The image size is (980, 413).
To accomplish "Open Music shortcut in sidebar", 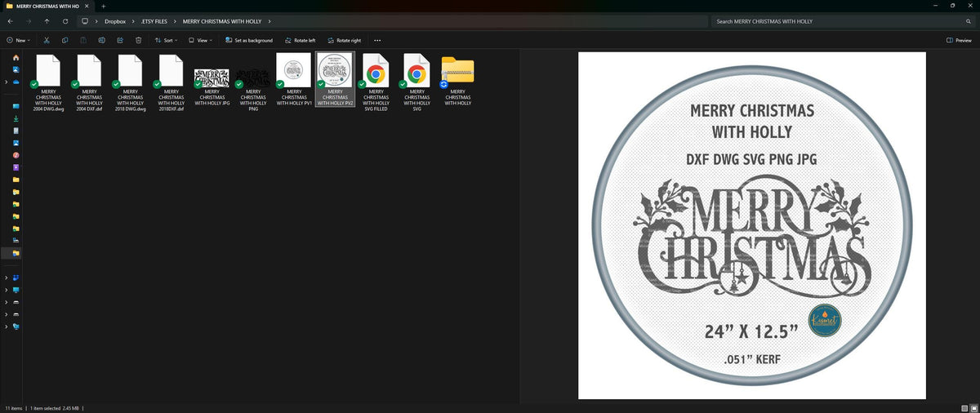I will coord(16,155).
